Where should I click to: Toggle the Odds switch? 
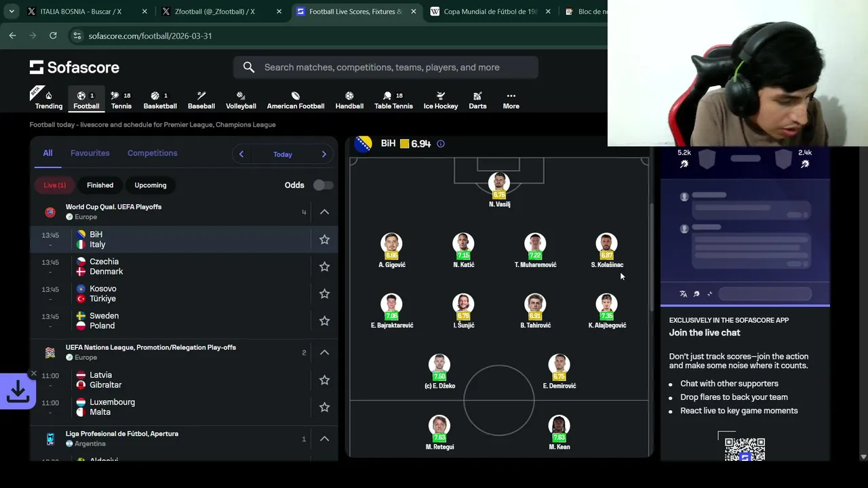pyautogui.click(x=323, y=185)
